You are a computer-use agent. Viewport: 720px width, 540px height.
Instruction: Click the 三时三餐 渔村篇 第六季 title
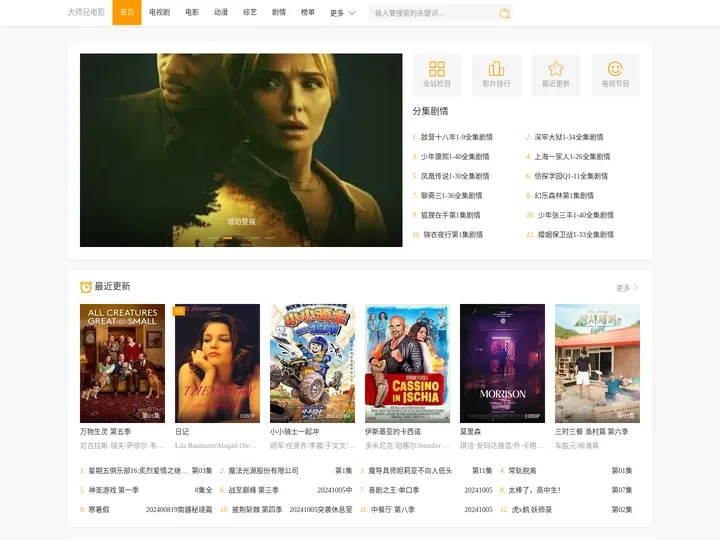point(591,432)
